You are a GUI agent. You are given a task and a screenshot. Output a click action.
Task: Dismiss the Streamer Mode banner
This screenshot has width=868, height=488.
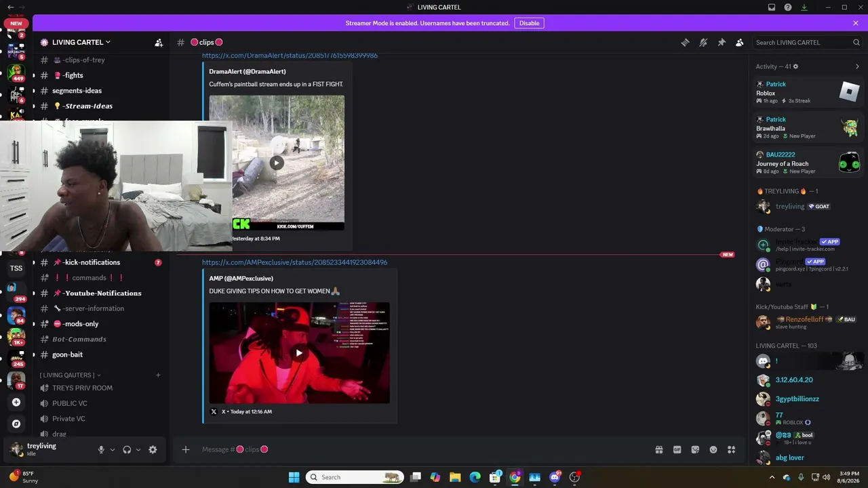(856, 23)
